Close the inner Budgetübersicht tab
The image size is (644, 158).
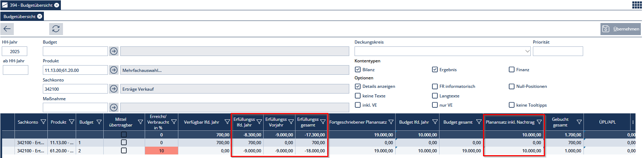coord(40,16)
